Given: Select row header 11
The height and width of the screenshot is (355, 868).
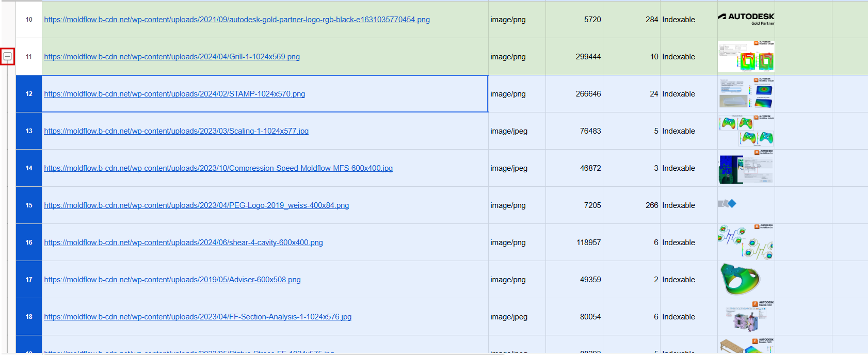Looking at the screenshot, I should pyautogui.click(x=29, y=57).
